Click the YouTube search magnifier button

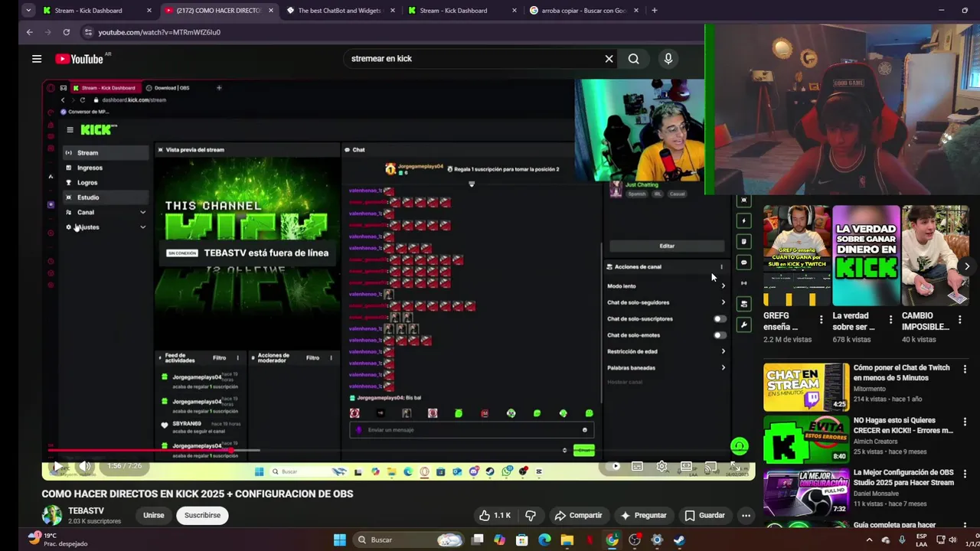pyautogui.click(x=634, y=59)
